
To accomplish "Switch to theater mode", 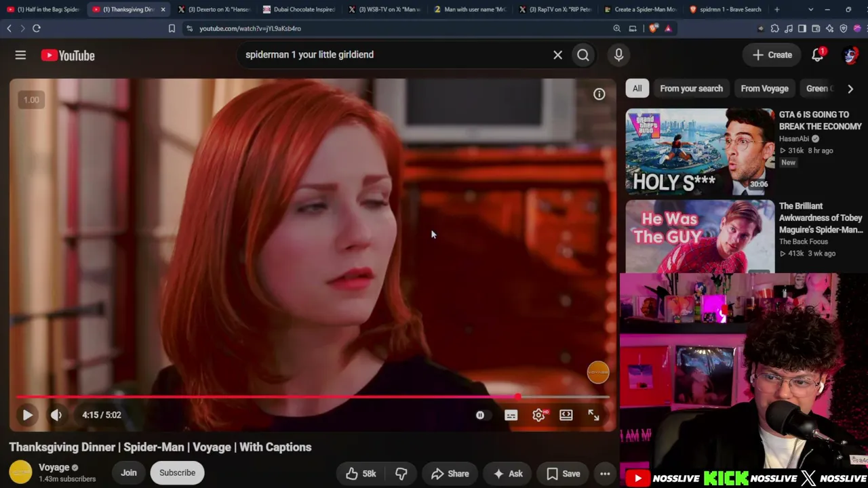I will 566,415.
